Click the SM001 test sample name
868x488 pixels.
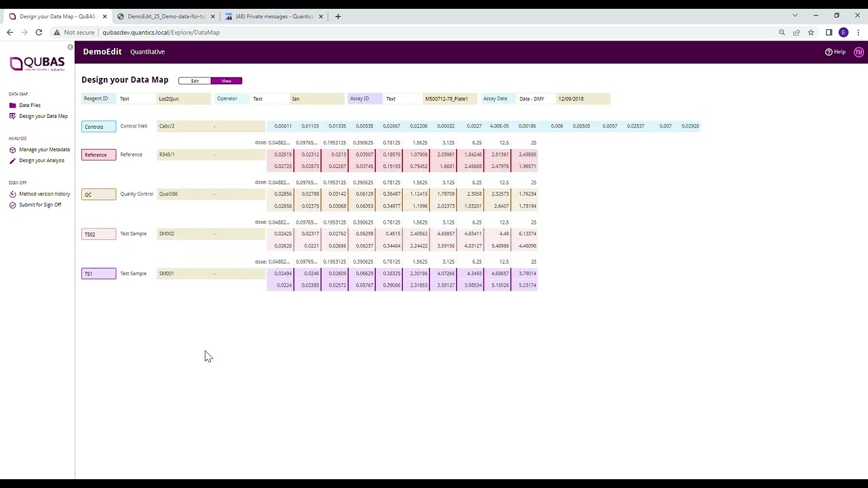pos(166,273)
